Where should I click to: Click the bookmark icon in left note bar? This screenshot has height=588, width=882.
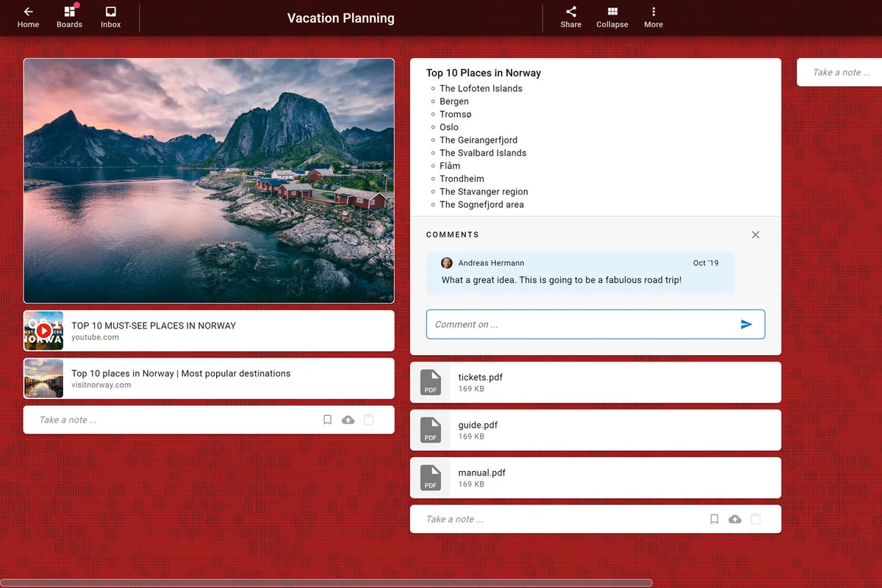pos(328,420)
